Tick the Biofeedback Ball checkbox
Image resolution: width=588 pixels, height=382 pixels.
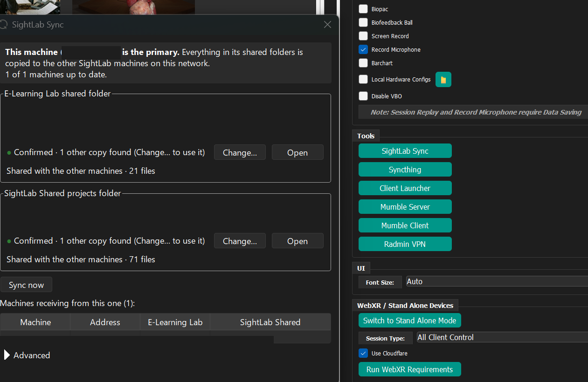(363, 22)
